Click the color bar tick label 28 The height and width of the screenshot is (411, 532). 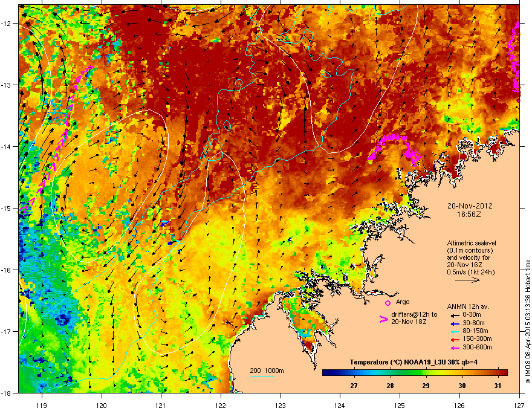(390, 386)
